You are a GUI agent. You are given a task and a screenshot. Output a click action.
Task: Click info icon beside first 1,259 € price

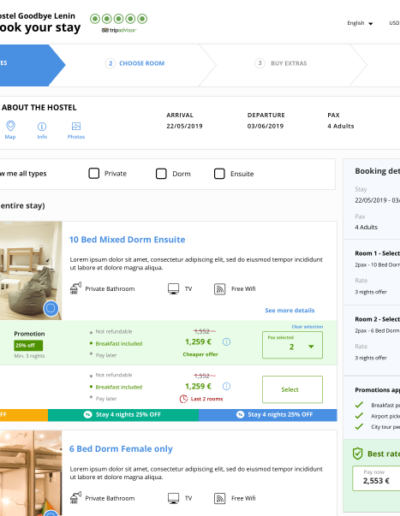coord(227,342)
